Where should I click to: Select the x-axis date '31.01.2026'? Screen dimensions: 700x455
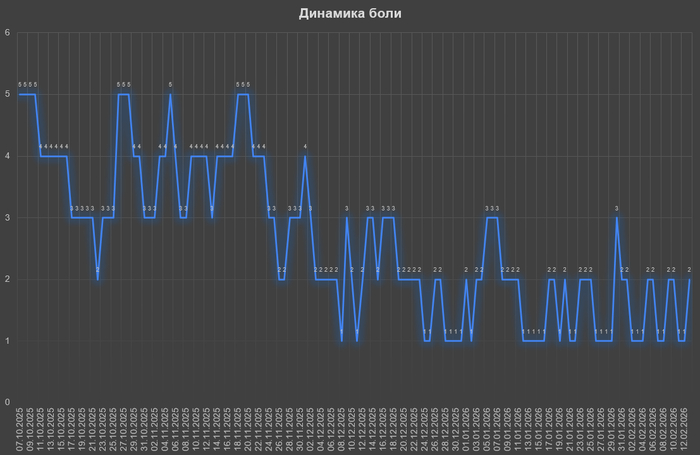tap(622, 430)
